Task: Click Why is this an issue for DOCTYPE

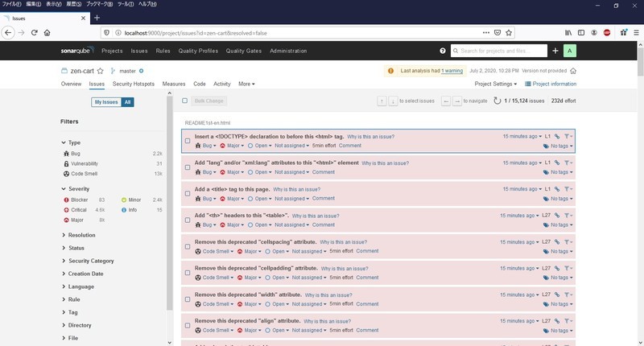Action: click(370, 137)
